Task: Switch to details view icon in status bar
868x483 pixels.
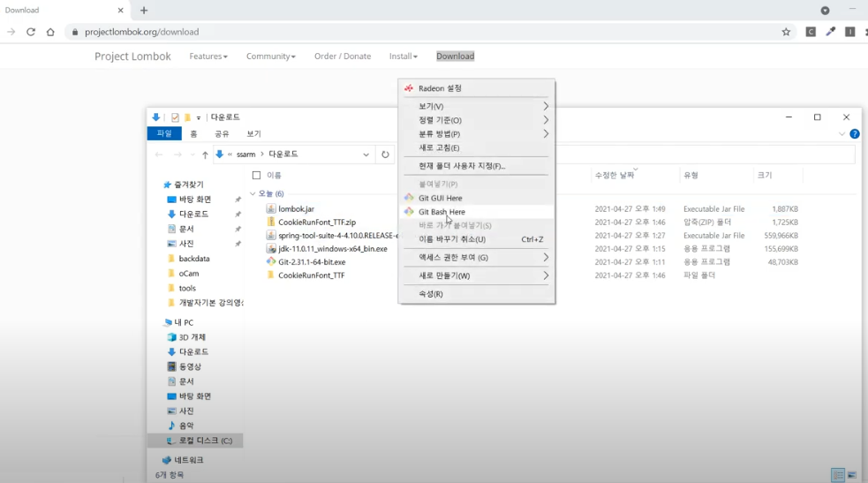Action: (x=838, y=475)
